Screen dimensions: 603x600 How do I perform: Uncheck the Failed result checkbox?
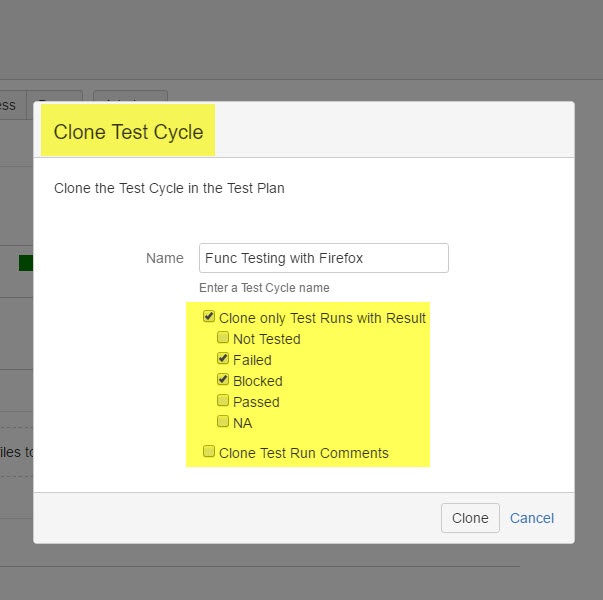point(223,359)
